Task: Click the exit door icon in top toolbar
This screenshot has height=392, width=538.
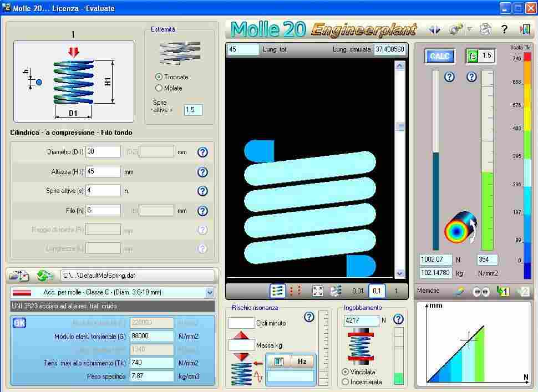Action: tap(524, 29)
